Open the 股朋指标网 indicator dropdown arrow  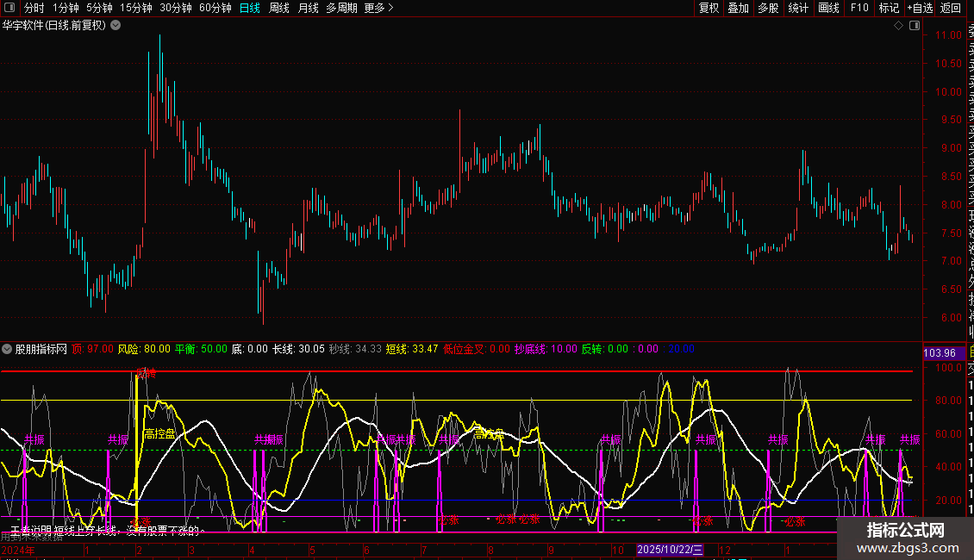[x=8, y=349]
